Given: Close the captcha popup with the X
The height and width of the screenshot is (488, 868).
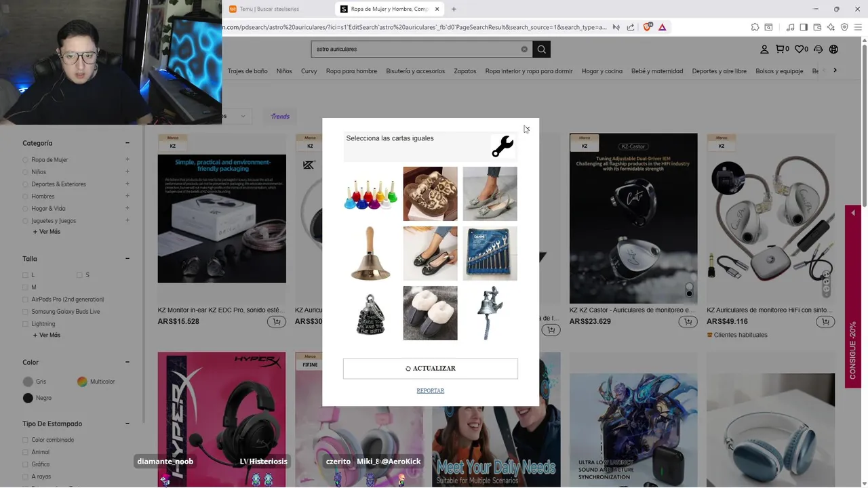Looking at the screenshot, I should click(x=526, y=129).
